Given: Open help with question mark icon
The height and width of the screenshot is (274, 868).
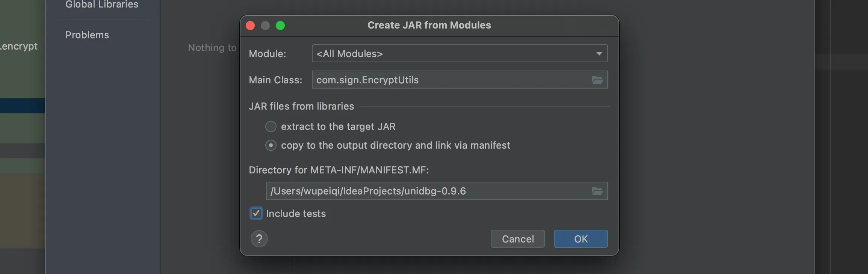Looking at the screenshot, I should [x=259, y=239].
